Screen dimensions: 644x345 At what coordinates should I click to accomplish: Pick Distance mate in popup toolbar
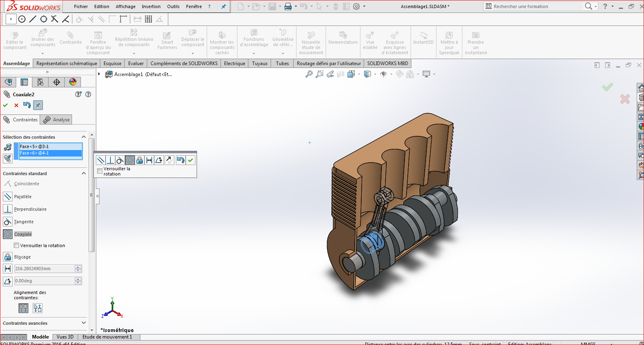coord(149,160)
